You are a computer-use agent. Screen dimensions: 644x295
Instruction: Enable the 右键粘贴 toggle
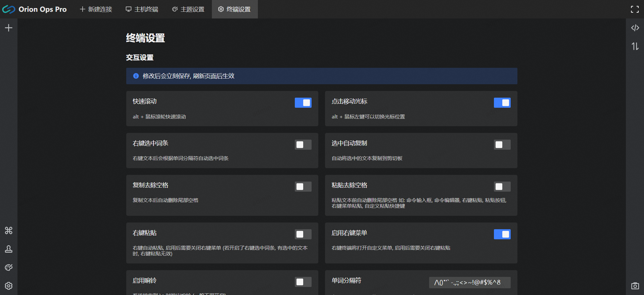click(x=303, y=234)
